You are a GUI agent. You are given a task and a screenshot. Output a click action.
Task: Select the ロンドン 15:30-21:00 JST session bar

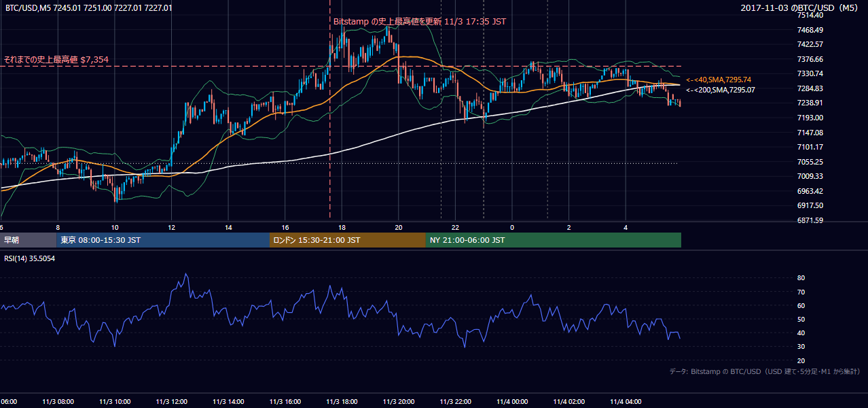coord(348,240)
